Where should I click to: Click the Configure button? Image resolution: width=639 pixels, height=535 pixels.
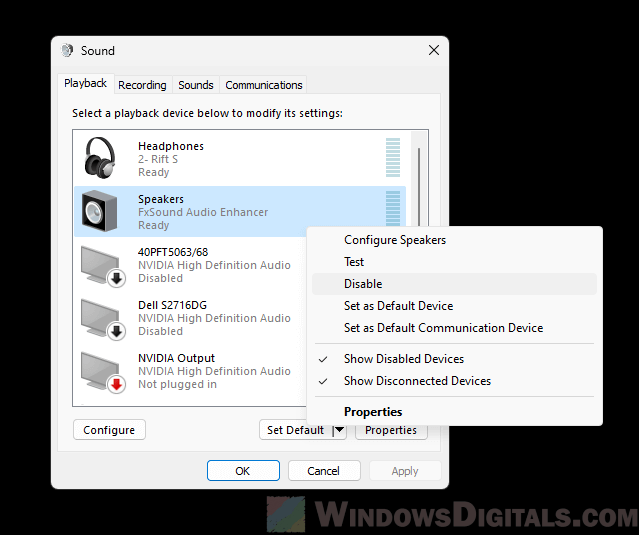109,430
